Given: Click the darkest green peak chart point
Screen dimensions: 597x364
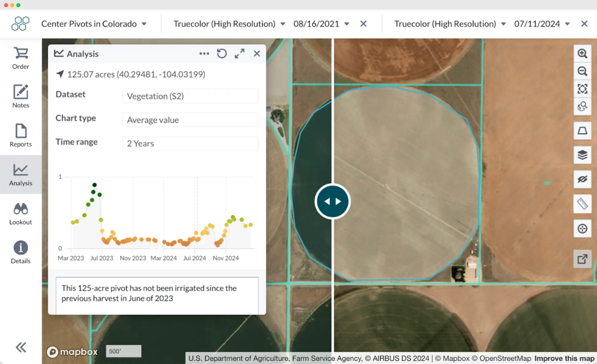Looking at the screenshot, I should pyautogui.click(x=94, y=185).
